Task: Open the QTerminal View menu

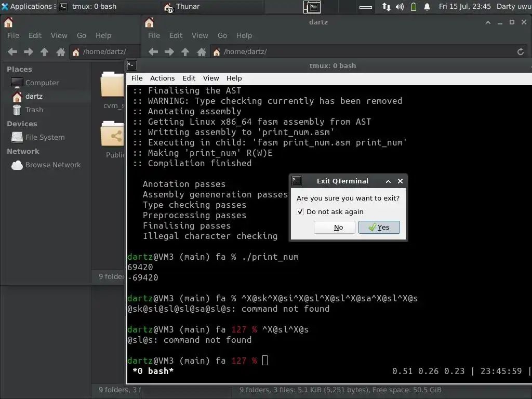Action: (x=211, y=78)
